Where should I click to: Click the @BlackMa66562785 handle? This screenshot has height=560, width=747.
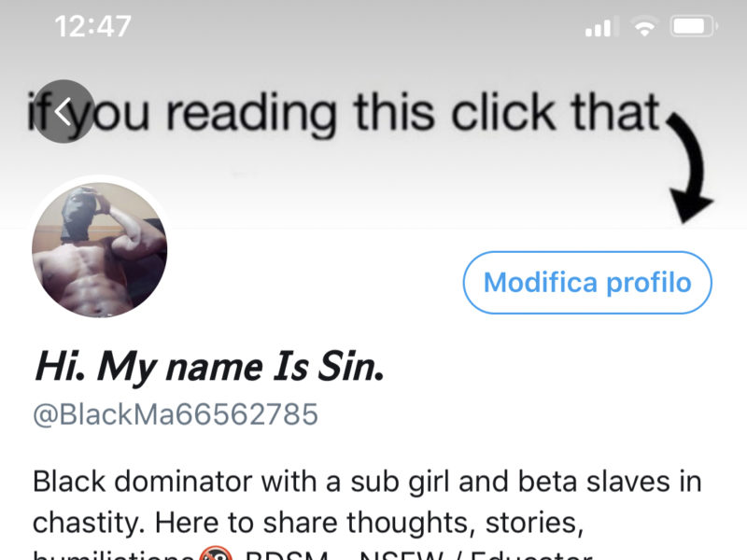tap(176, 413)
